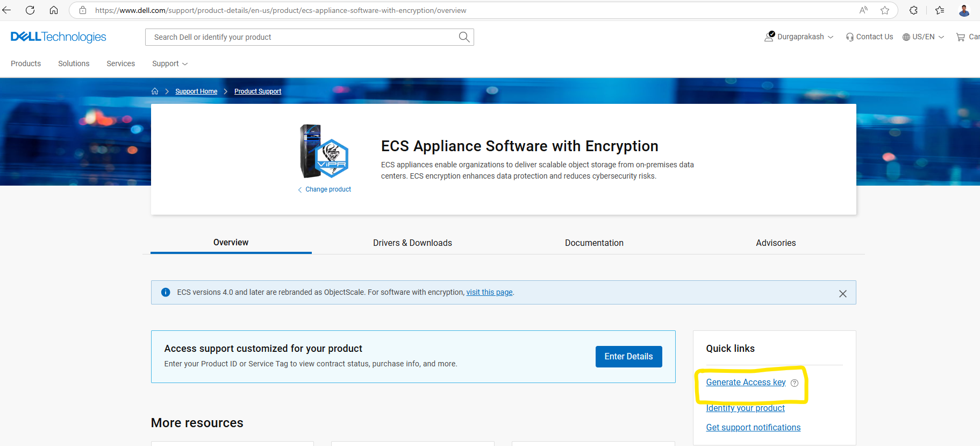Image resolution: width=980 pixels, height=446 pixels.
Task: Open Products in the navigation menu
Action: (x=26, y=63)
